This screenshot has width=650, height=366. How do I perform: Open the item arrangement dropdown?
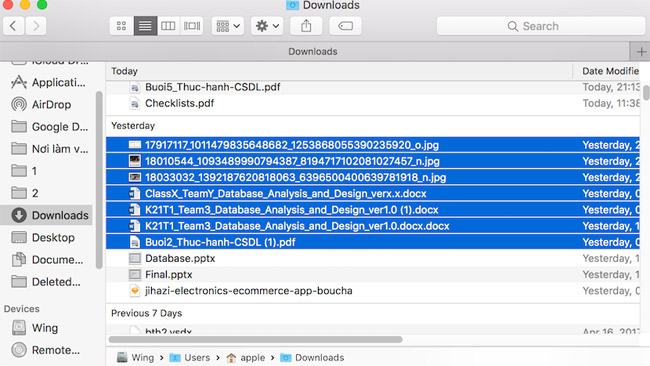(228, 26)
